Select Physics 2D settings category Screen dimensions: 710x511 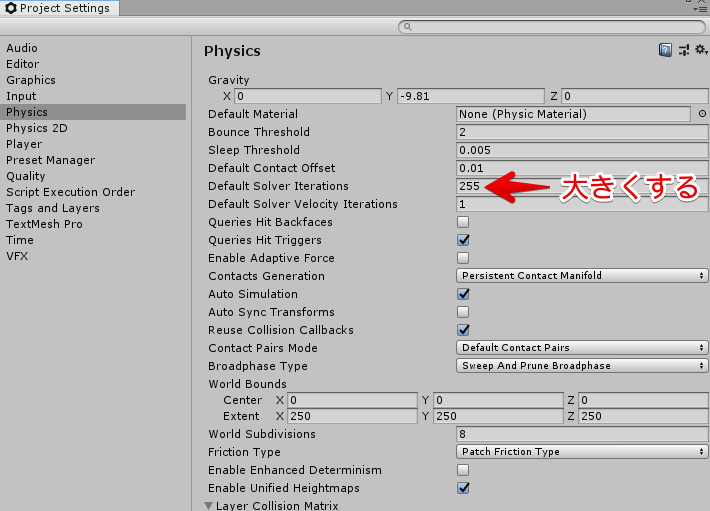coord(93,128)
